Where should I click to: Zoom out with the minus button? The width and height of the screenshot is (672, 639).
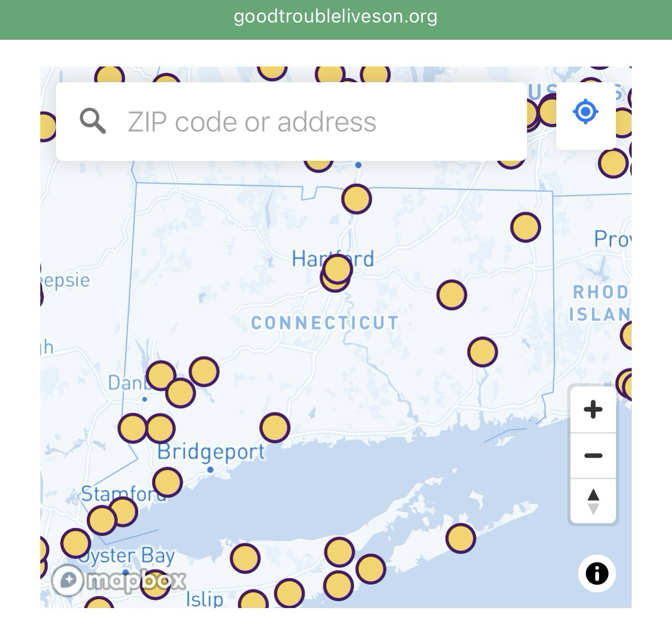593,455
